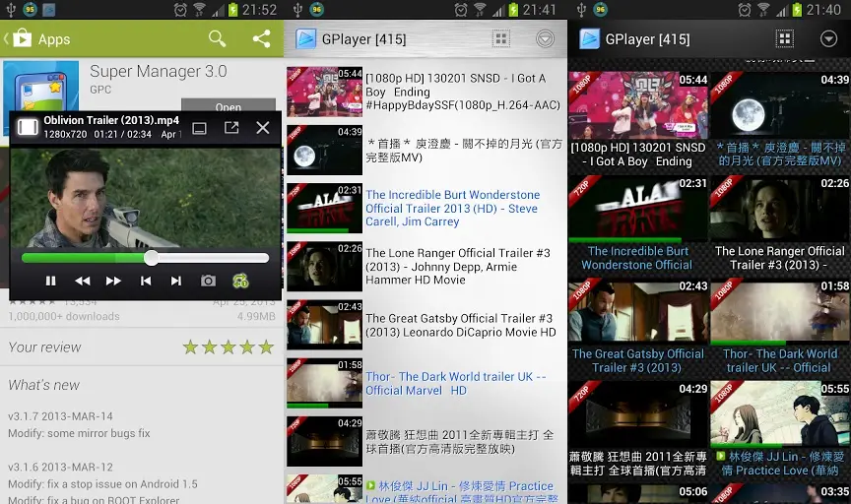Image resolution: width=851 pixels, height=504 pixels.
Task: Open dropdown menu in right GPlayer window
Action: [x=828, y=38]
